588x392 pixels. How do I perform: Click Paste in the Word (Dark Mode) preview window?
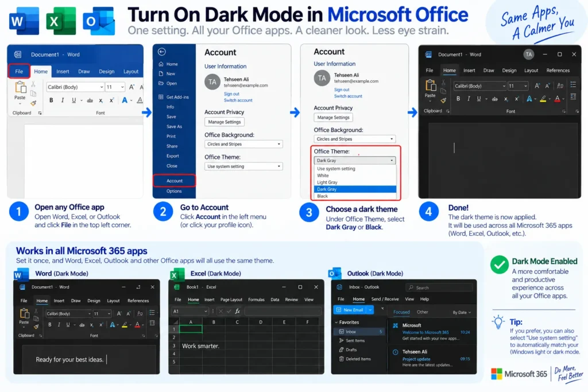coord(24,317)
